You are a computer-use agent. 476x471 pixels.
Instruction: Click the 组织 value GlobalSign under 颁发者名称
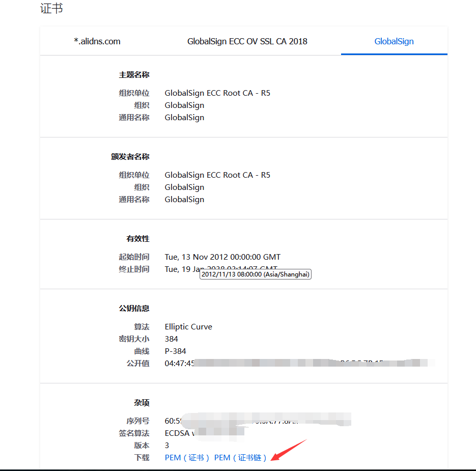click(184, 187)
